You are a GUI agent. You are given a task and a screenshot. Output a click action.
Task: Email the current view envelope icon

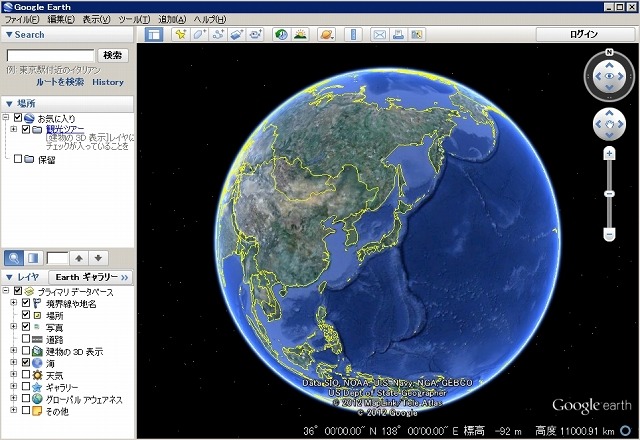click(x=379, y=35)
